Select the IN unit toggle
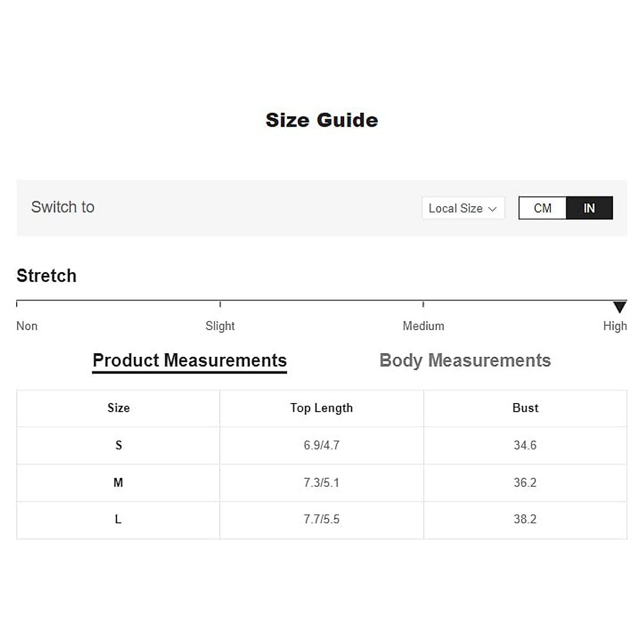The height and width of the screenshot is (644, 644). 589,208
